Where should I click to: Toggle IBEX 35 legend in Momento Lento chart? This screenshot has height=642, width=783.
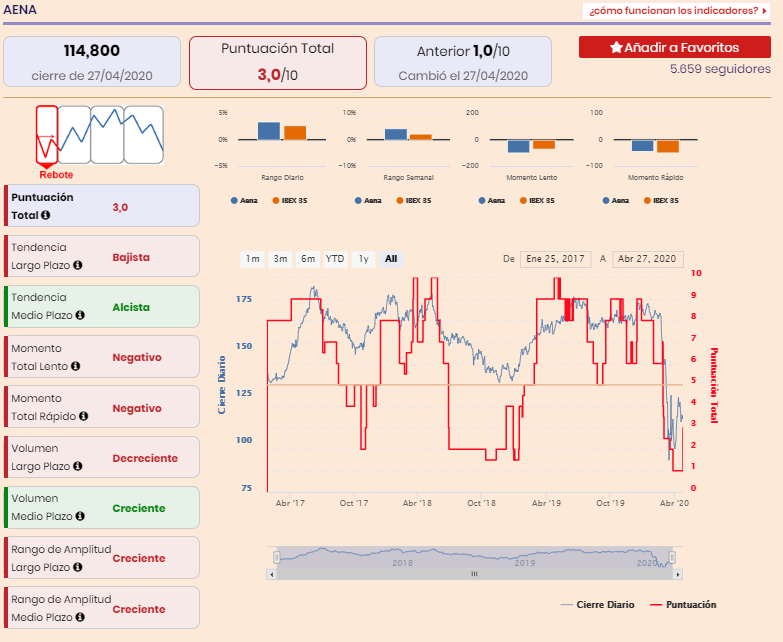click(x=537, y=201)
